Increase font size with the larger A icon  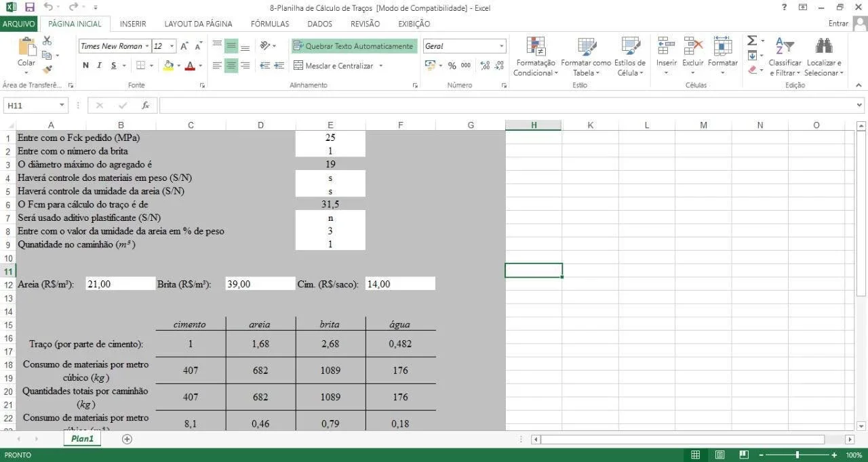click(184, 46)
